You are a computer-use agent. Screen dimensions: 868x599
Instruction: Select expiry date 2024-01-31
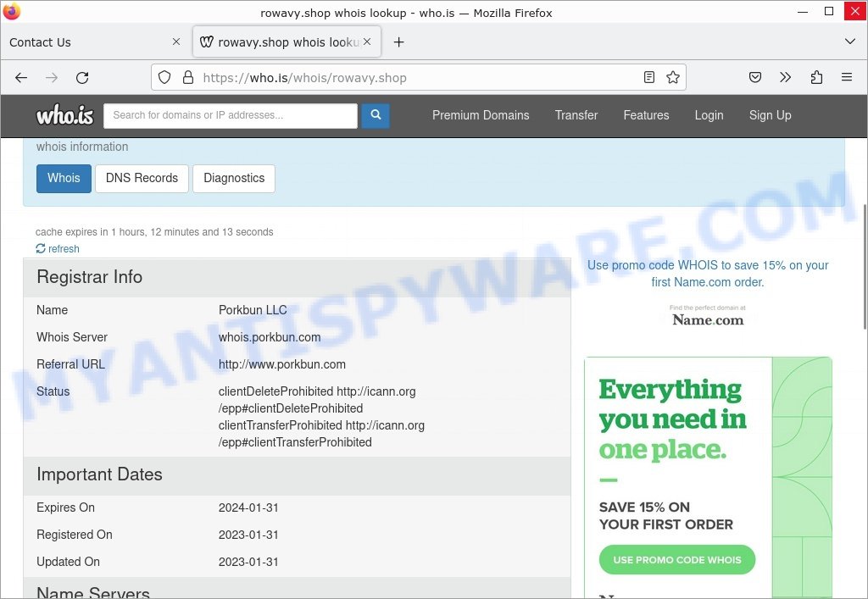(248, 507)
